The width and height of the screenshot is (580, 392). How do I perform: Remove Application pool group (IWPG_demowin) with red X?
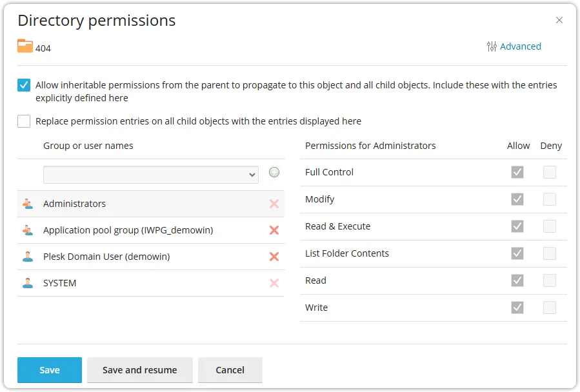pyautogui.click(x=274, y=230)
